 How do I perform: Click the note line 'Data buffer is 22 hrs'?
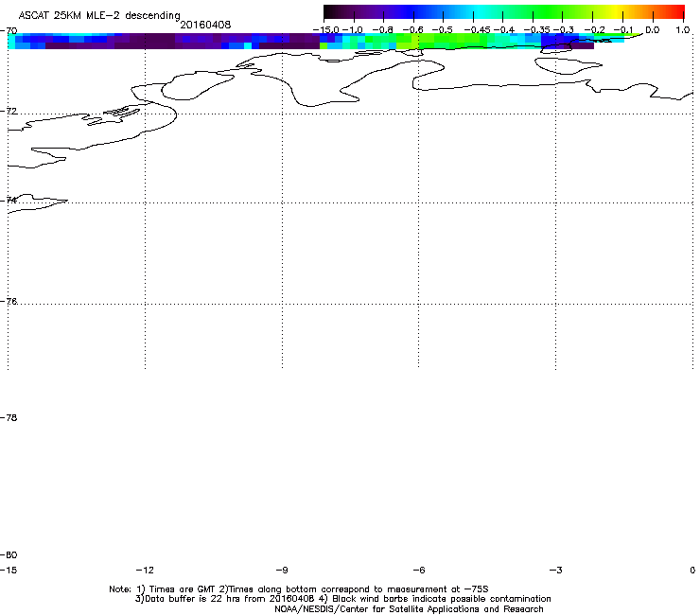[342, 599]
